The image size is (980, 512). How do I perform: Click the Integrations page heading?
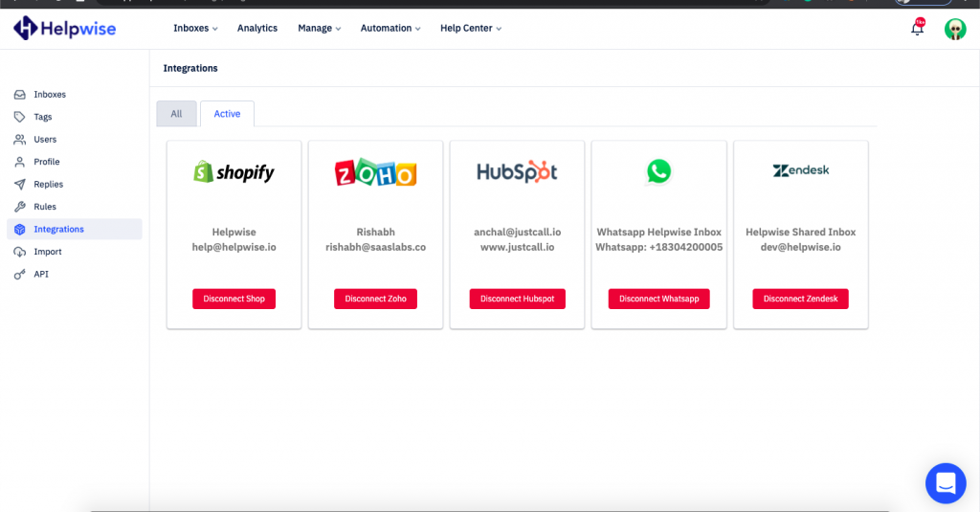pos(190,68)
